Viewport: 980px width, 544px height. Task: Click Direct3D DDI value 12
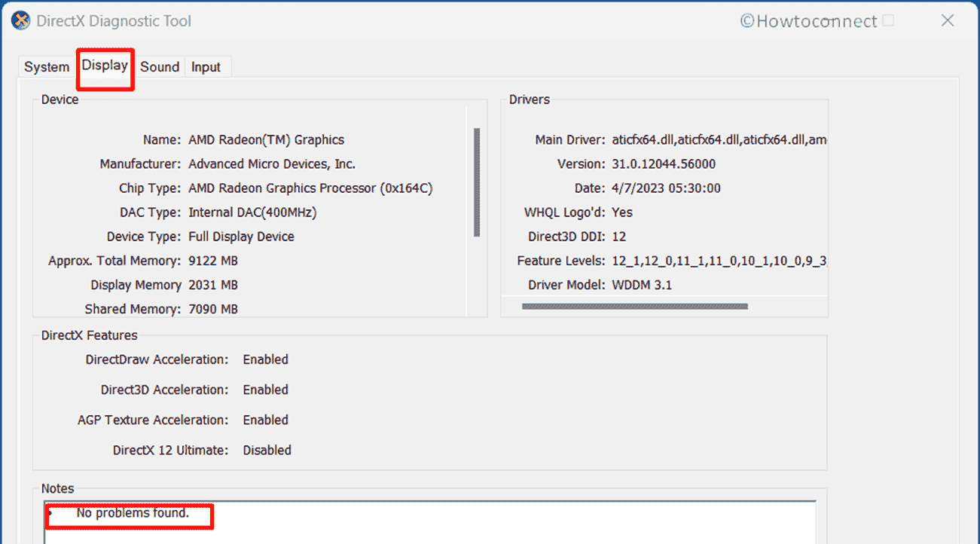(618, 237)
